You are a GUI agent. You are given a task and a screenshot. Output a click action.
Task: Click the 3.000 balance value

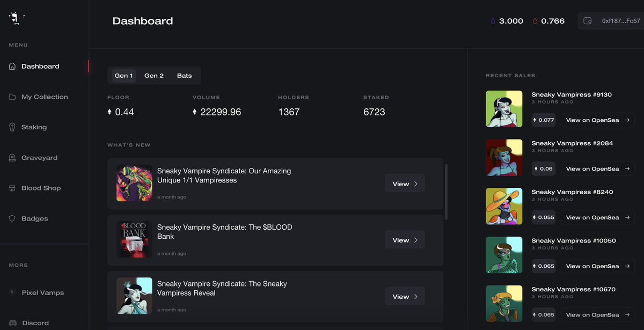click(511, 21)
